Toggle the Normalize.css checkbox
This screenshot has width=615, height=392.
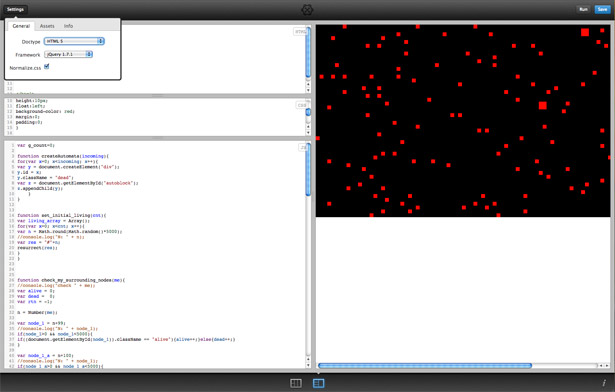point(47,66)
